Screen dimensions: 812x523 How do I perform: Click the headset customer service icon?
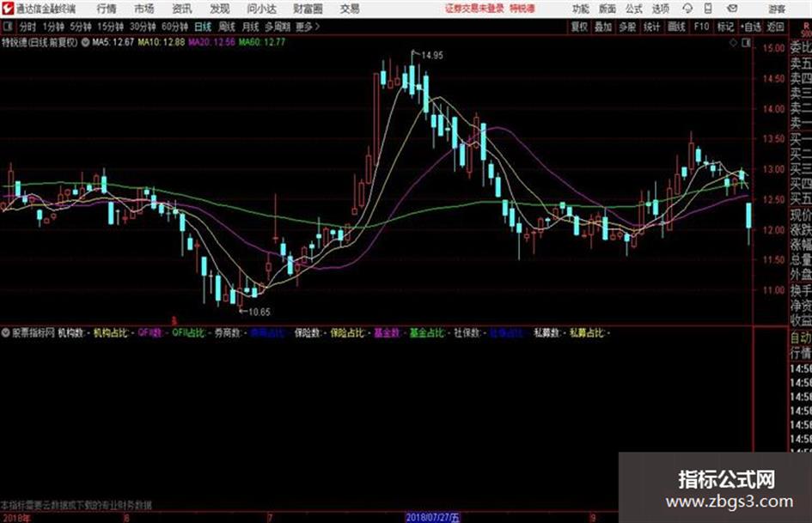[x=687, y=9]
